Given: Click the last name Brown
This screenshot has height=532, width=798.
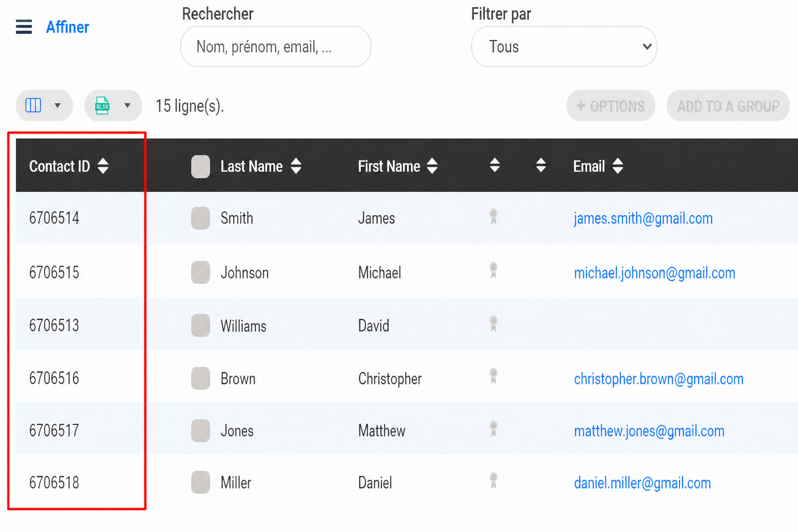Looking at the screenshot, I should (238, 379).
